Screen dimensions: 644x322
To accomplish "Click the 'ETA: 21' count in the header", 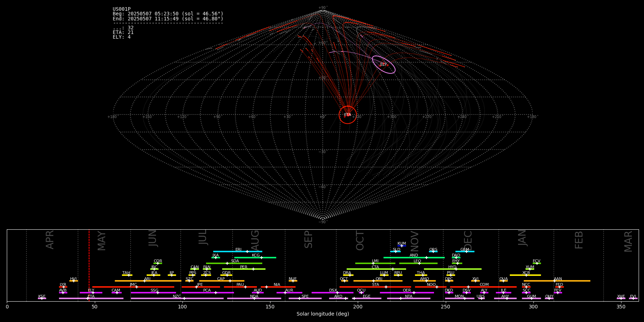I will (x=123, y=32).
